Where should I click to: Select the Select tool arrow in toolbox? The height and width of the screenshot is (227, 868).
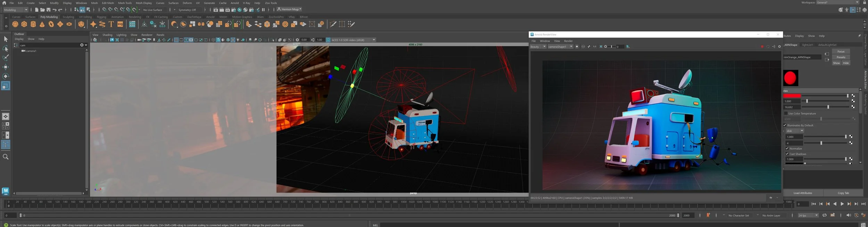point(6,39)
